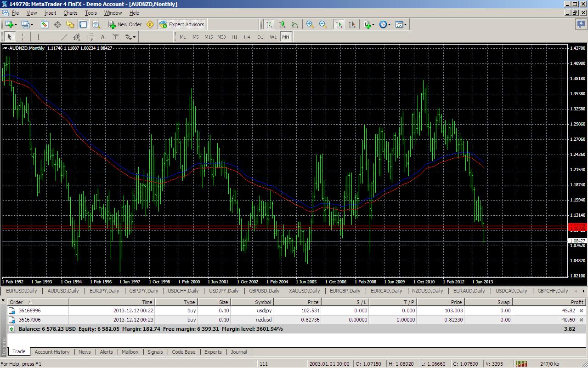Select the Trendline drawing tool
588x368 pixels.
[64, 37]
